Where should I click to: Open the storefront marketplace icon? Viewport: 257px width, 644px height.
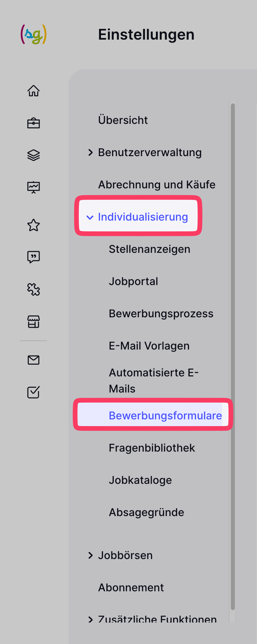click(34, 322)
